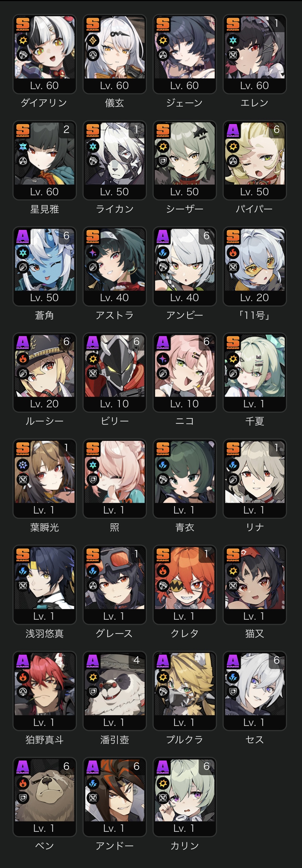Click fire attribute icon on 「11号」
302x868 pixels.
click(x=233, y=253)
